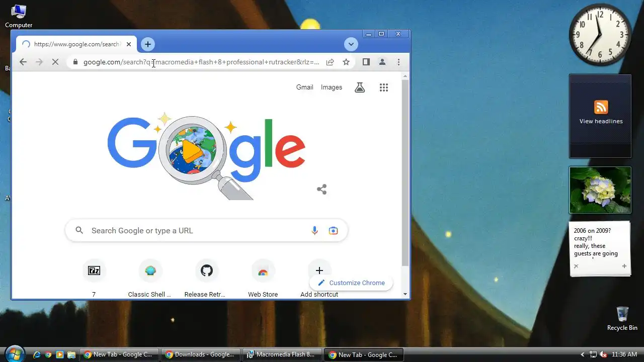Open the Web Store shortcut
The height and width of the screenshot is (362, 644).
(x=263, y=278)
